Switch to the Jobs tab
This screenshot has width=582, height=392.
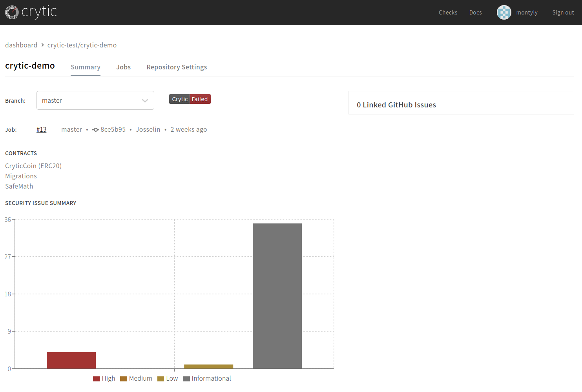123,67
